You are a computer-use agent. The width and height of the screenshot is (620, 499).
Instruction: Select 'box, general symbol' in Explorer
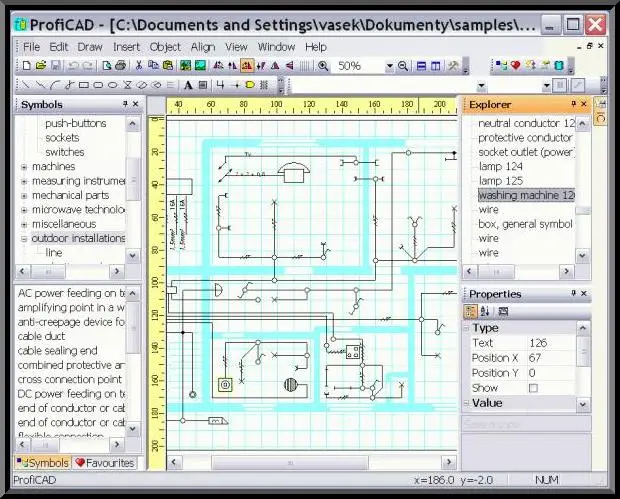(525, 224)
